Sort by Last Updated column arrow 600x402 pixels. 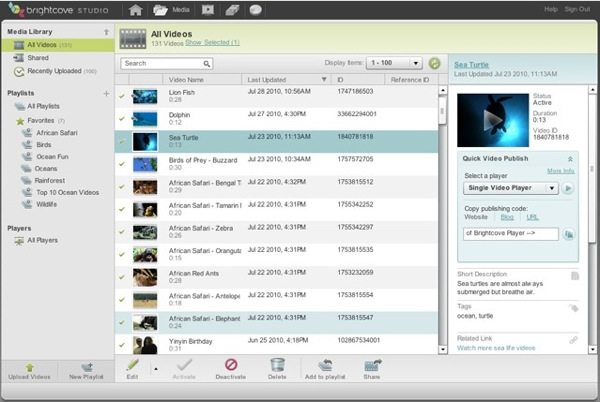click(x=324, y=80)
